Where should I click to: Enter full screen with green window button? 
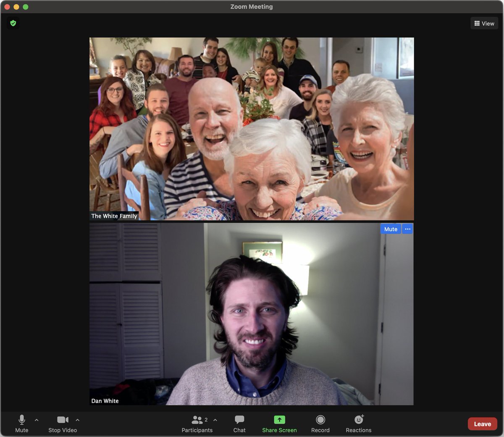coord(26,7)
